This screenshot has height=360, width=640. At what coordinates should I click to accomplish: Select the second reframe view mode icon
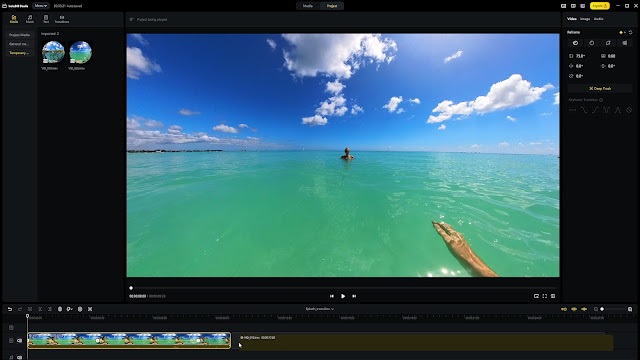pyautogui.click(x=592, y=43)
